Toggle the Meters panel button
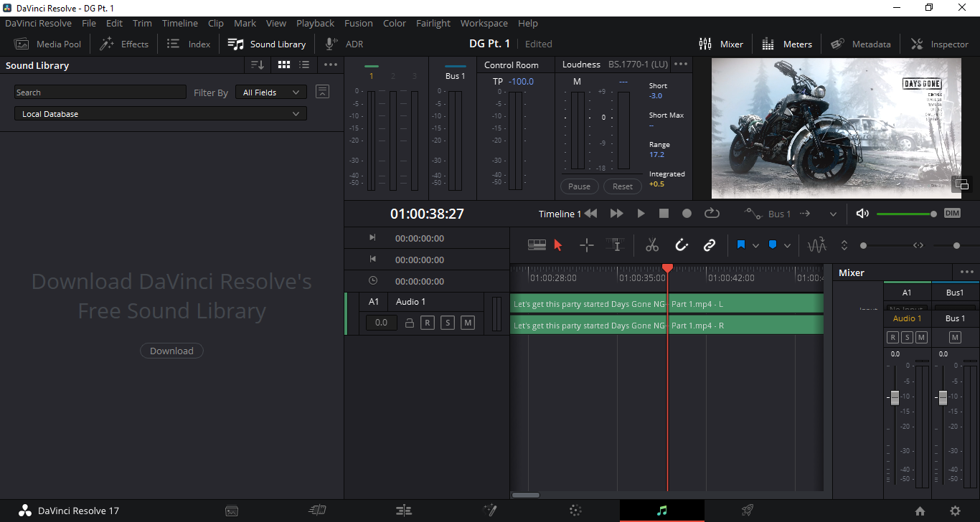 pos(787,44)
